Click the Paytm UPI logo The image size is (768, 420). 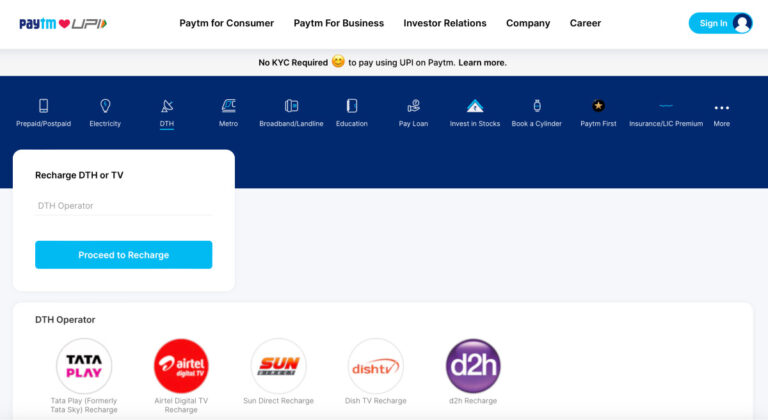pyautogui.click(x=62, y=23)
